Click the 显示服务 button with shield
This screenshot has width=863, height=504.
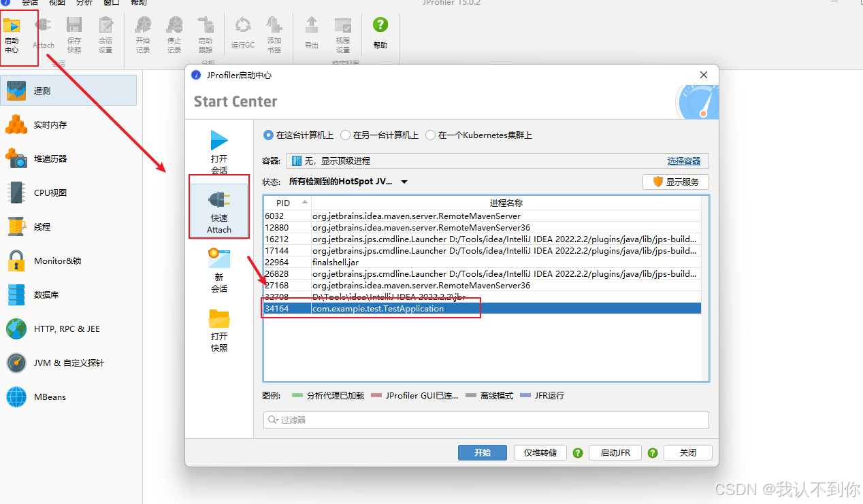click(x=676, y=182)
